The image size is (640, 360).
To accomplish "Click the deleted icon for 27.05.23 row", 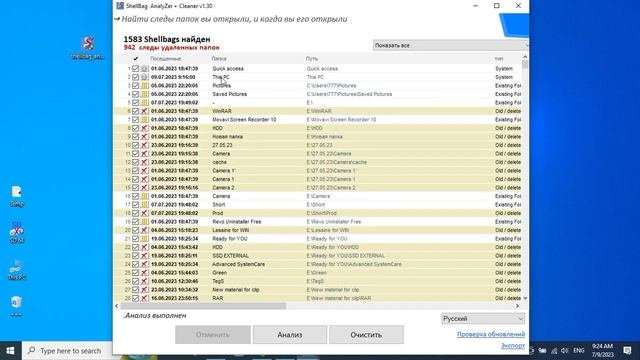I will [x=144, y=145].
